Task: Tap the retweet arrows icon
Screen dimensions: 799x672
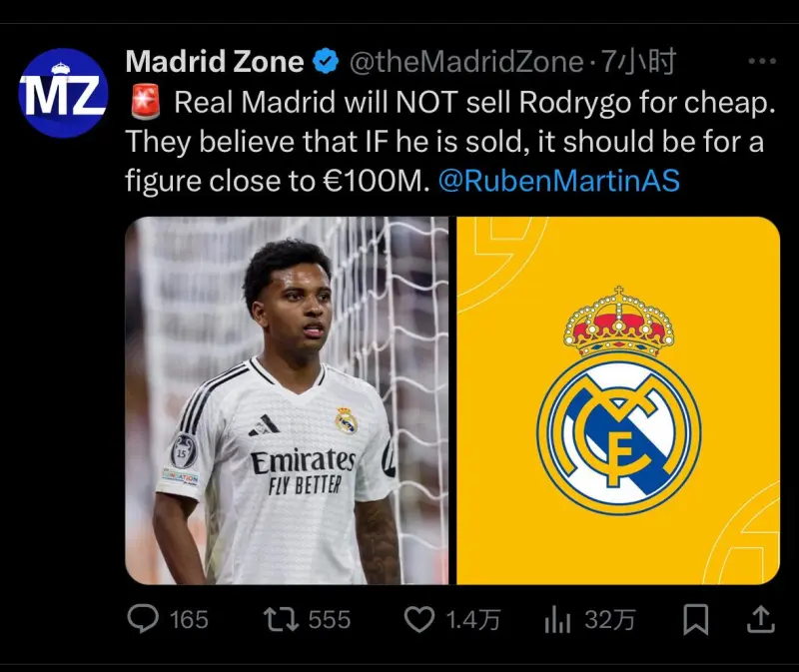Action: 281,619
